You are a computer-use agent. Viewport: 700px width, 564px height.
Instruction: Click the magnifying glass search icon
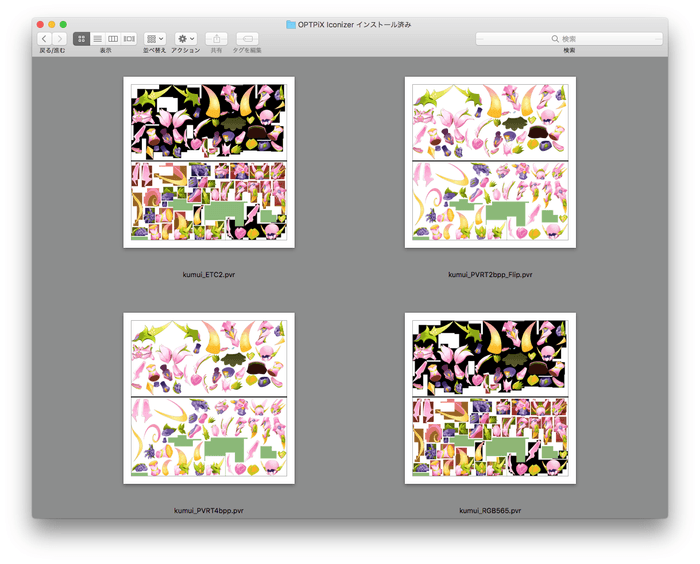tap(555, 39)
